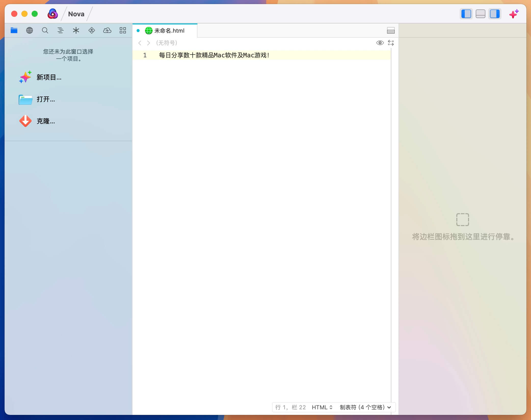Toggle the right dock panel visibility
This screenshot has width=531, height=420.
495,14
